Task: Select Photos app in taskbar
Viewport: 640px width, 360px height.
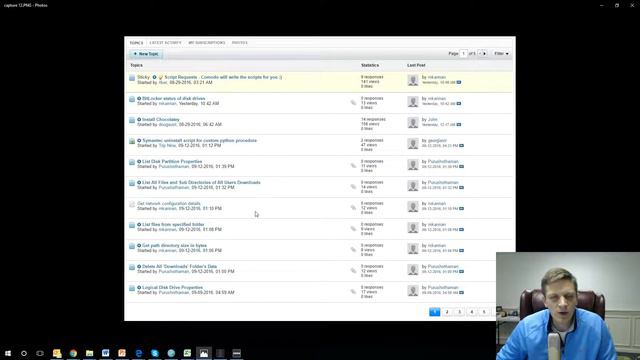Action: tap(204, 353)
